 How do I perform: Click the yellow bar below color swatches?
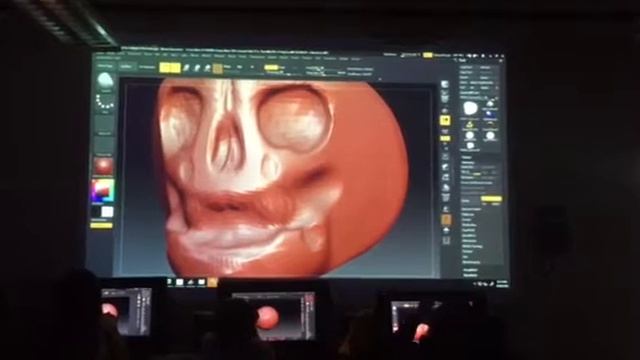[101, 225]
